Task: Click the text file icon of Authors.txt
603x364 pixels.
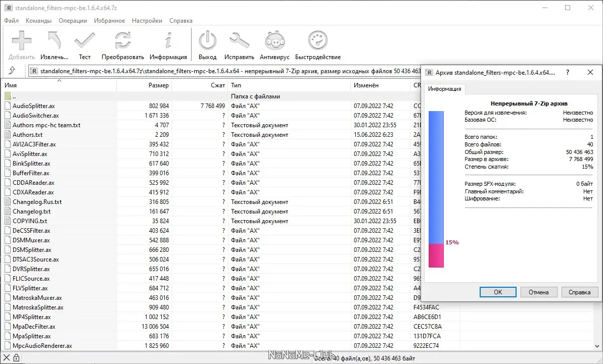Action: pos(8,134)
